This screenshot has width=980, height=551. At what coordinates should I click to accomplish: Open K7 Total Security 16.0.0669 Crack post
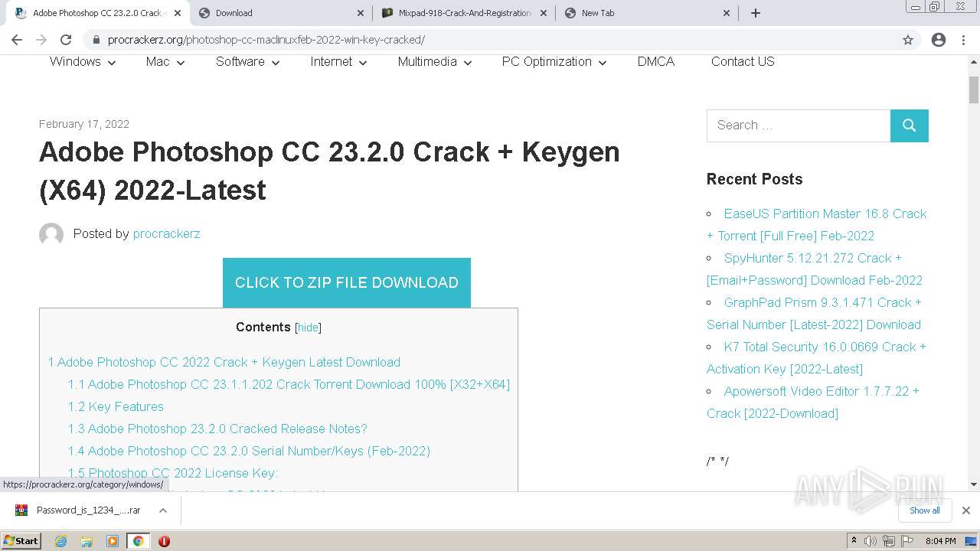click(816, 358)
